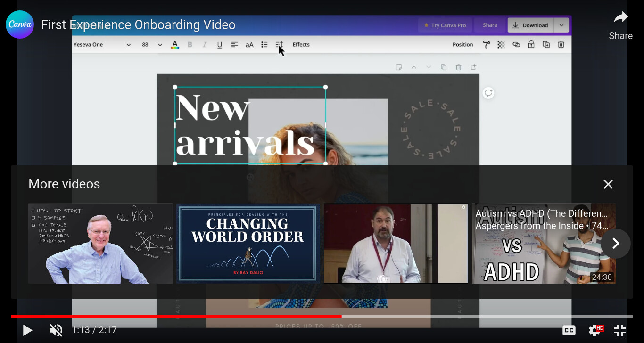Toggle underline formatting in Canva toolbar

tap(220, 45)
